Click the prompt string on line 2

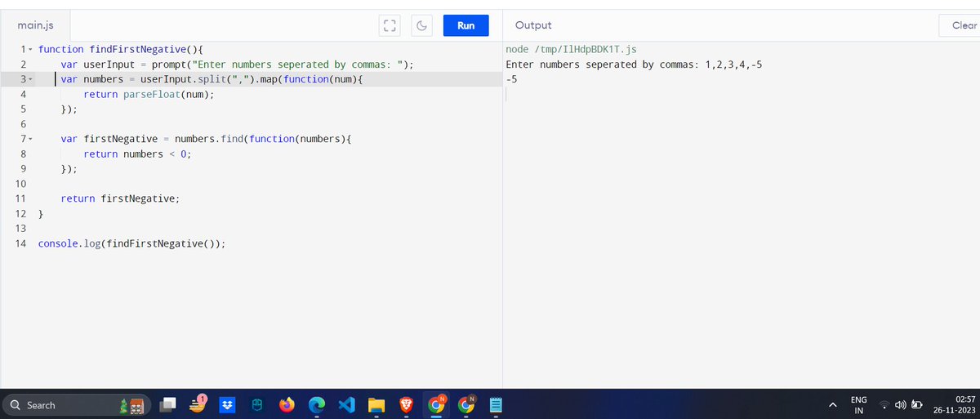[297, 65]
